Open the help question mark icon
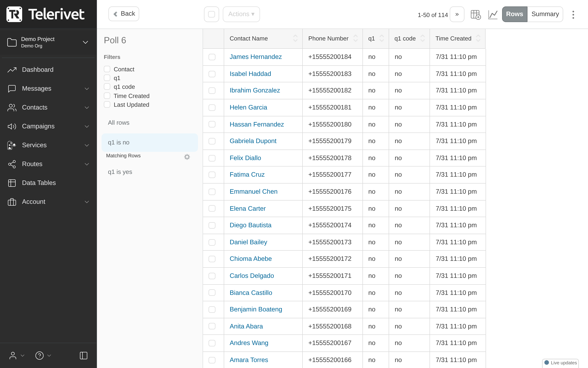588x368 pixels. 39,356
